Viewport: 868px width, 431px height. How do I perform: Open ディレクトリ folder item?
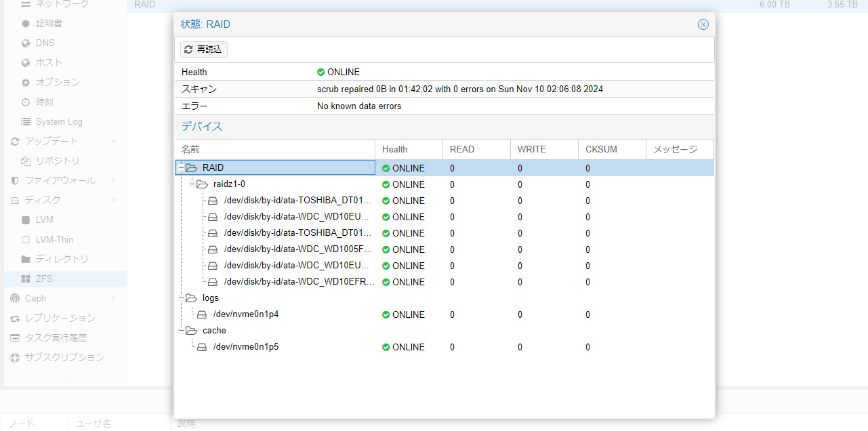[x=62, y=260]
